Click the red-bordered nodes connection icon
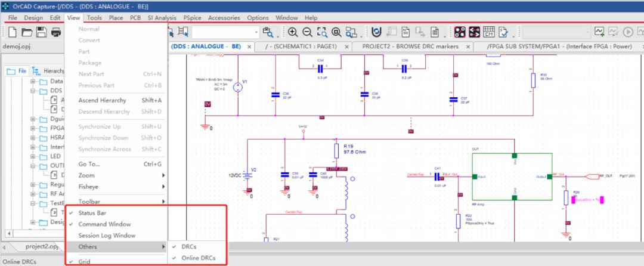This screenshot has width=644, height=266. (460, 32)
